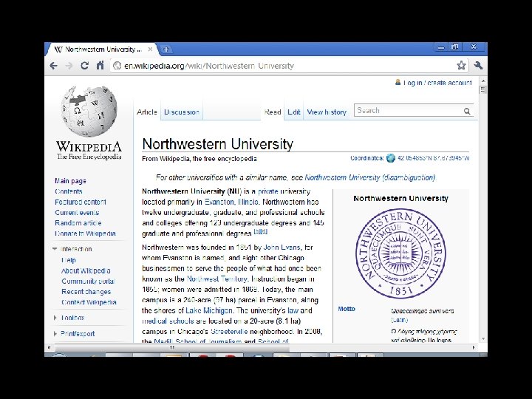
Task: Open the Contents sidebar link
Action: (x=69, y=191)
